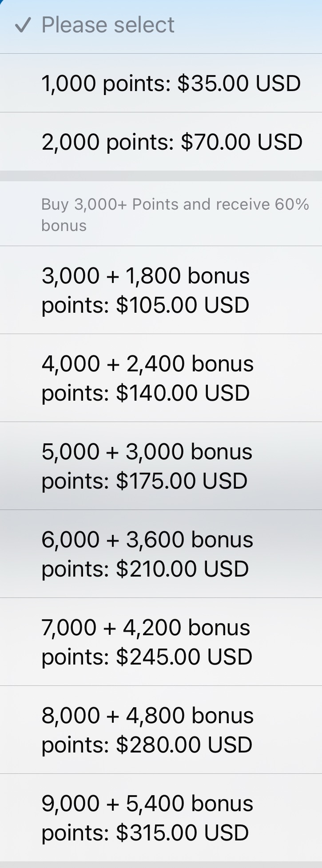
Task: Select the most expensive $315.00 option
Action: [182, 833]
